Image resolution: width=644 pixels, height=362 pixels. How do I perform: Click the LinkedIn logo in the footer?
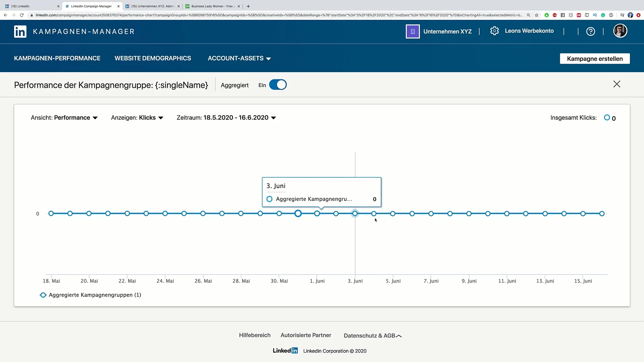tap(285, 351)
